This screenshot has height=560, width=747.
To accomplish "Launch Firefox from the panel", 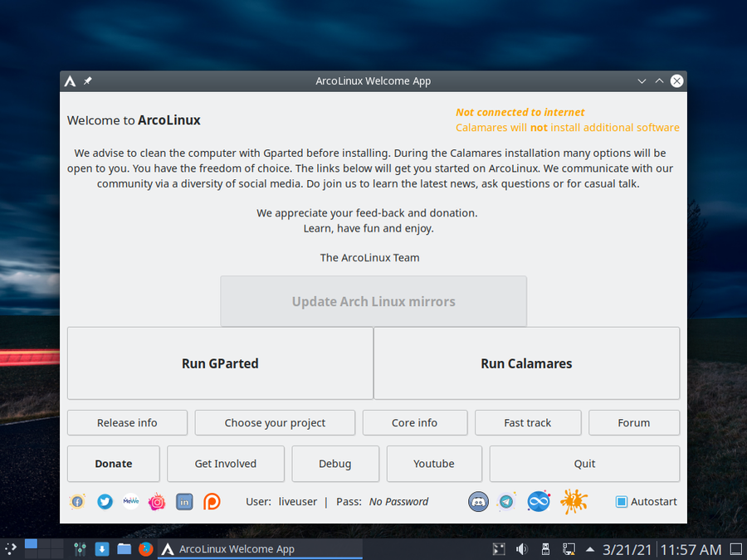I will point(146,549).
